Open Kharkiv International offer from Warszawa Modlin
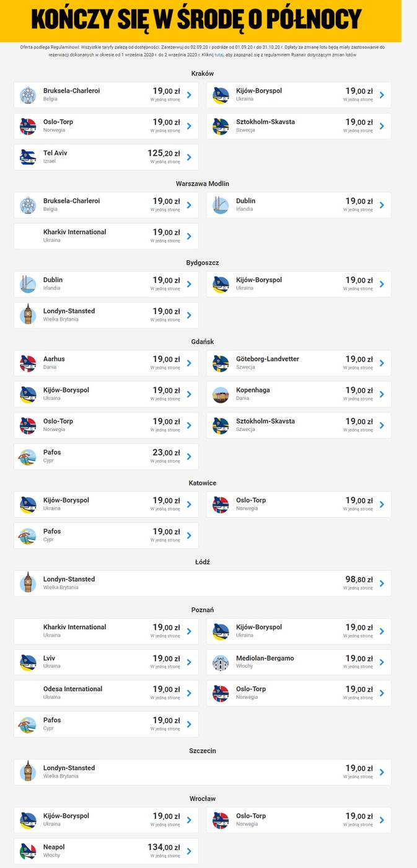 (x=106, y=236)
